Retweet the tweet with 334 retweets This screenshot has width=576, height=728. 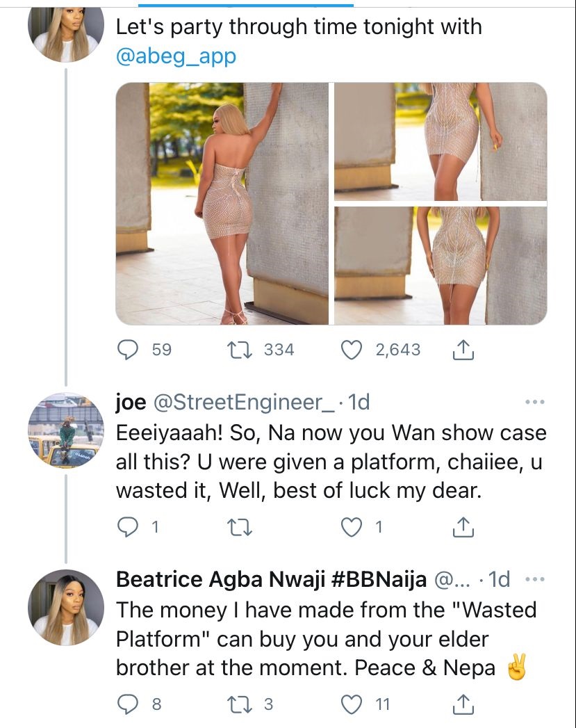[240, 350]
